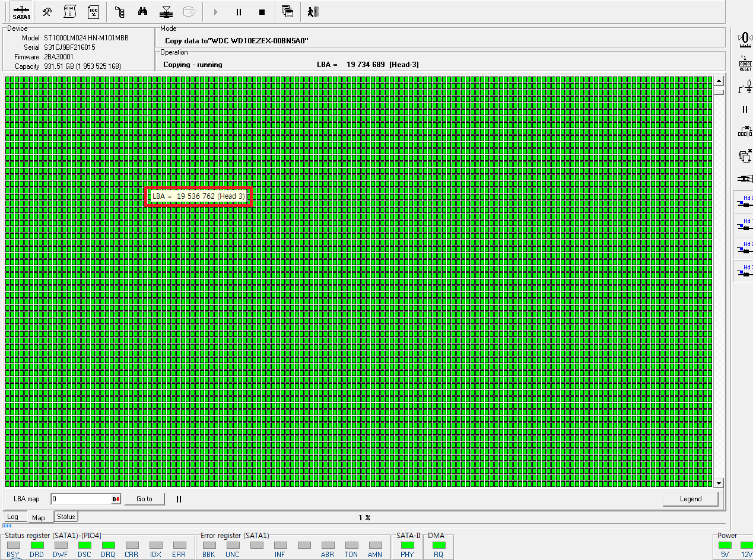753x560 pixels.
Task: Click the cascading windows toolbar icon
Action: 288,12
